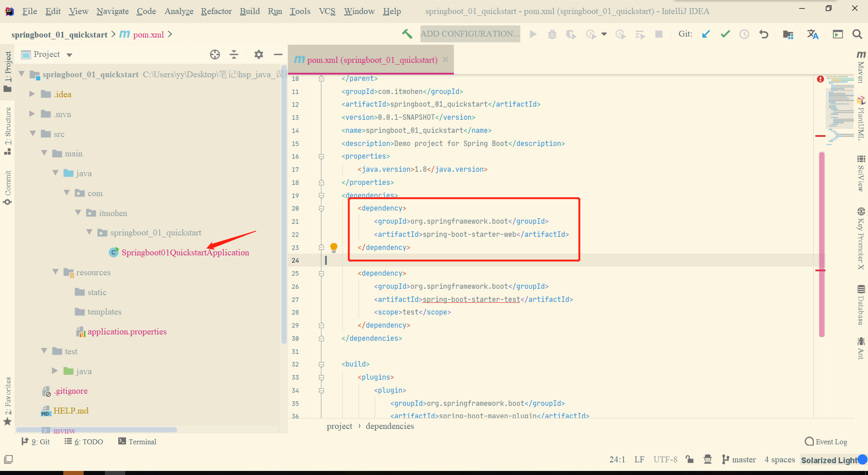Open Project panel settings gear
868x475 pixels.
click(259, 55)
